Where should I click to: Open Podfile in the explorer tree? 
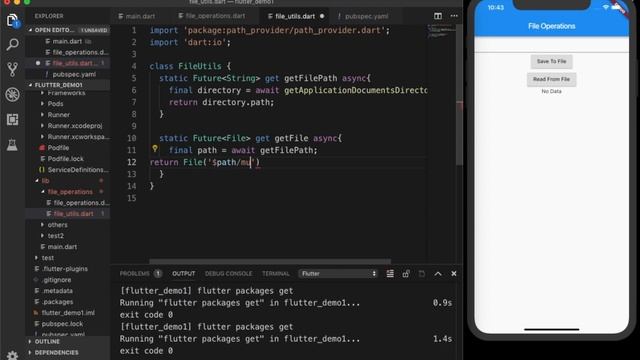[58, 148]
